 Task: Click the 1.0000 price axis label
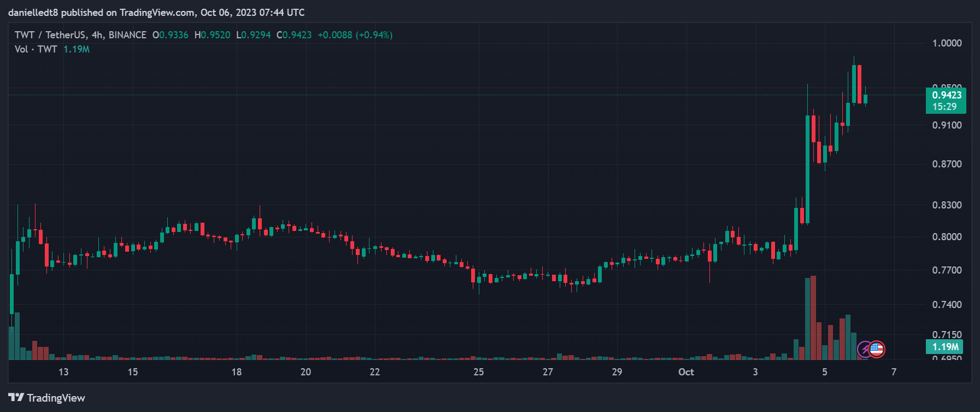click(x=947, y=43)
